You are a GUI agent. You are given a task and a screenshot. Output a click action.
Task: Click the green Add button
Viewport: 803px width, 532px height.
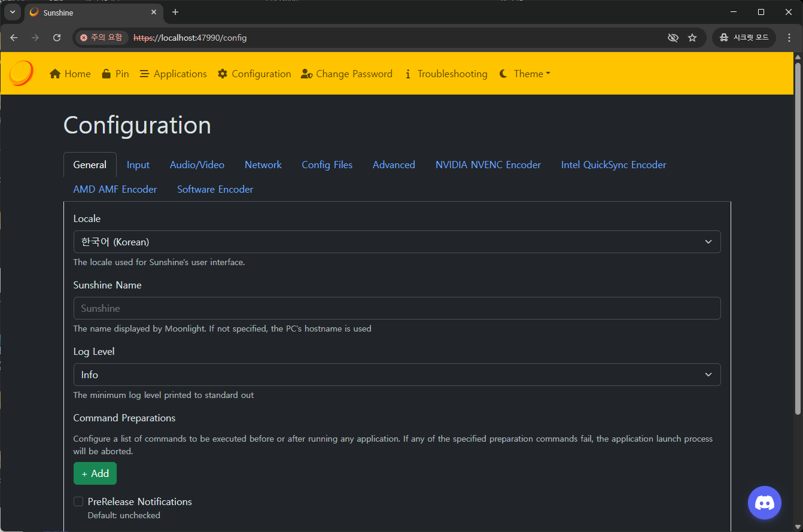95,473
